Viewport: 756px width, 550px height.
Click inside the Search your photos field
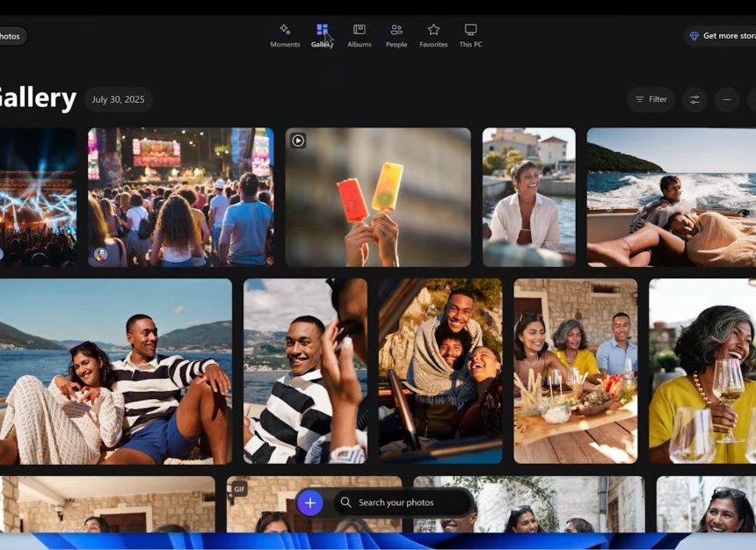(404, 502)
